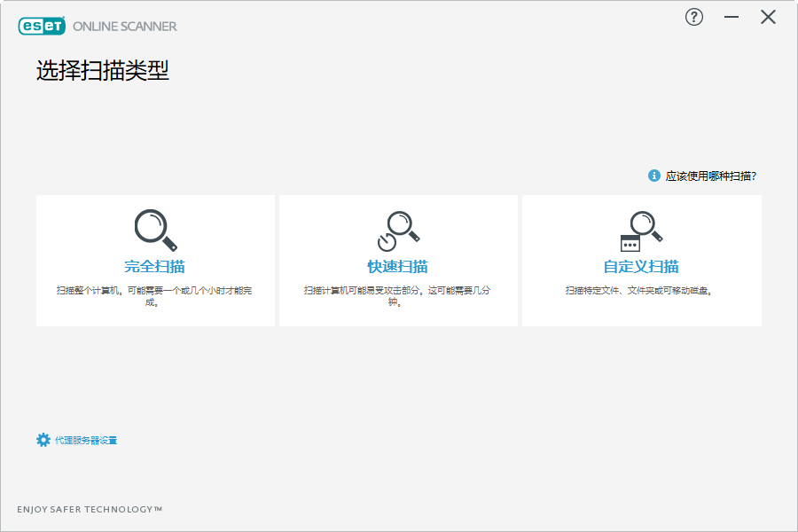Click the gear icon next to 代理服务器设置
Viewport: 798px width, 532px height.
[x=42, y=439]
